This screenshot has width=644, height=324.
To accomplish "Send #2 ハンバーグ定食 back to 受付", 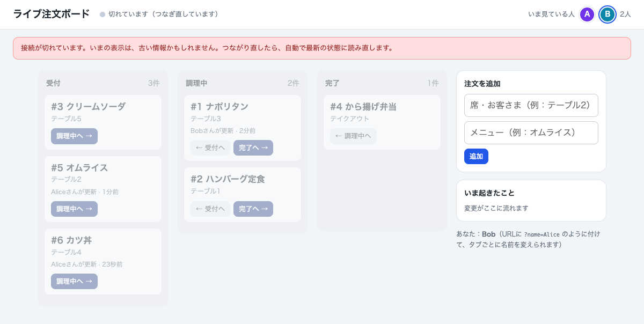I will [x=210, y=209].
